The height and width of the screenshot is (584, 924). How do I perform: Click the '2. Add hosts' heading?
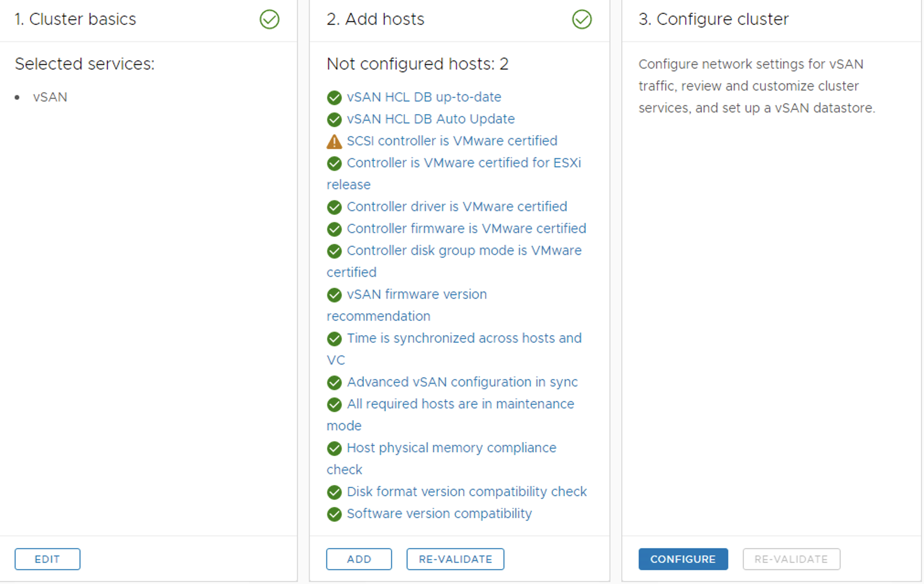(x=376, y=19)
